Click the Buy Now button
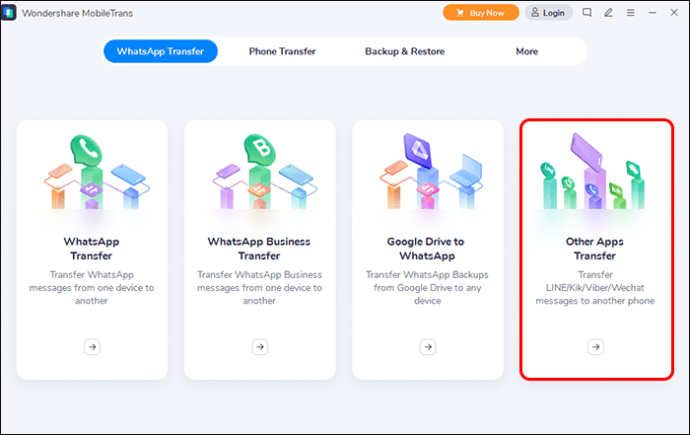The height and width of the screenshot is (435, 690). pyautogui.click(x=481, y=13)
